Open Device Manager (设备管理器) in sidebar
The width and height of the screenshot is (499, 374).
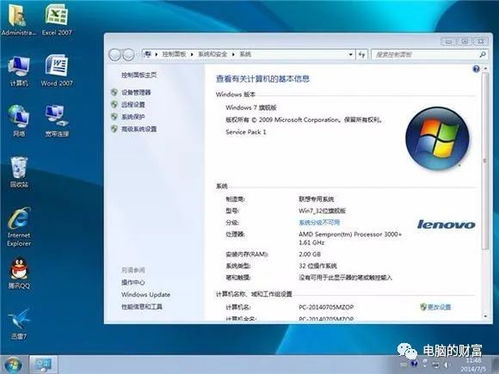click(x=136, y=92)
